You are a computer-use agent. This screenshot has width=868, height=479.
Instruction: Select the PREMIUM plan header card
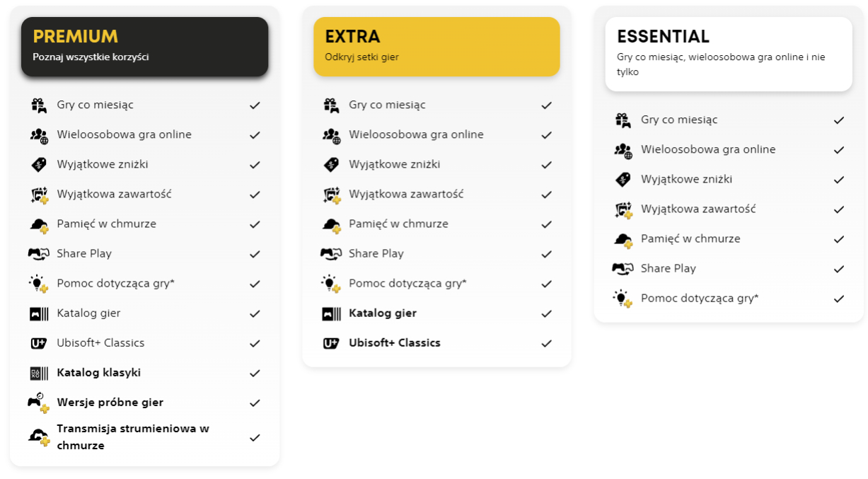[144, 47]
